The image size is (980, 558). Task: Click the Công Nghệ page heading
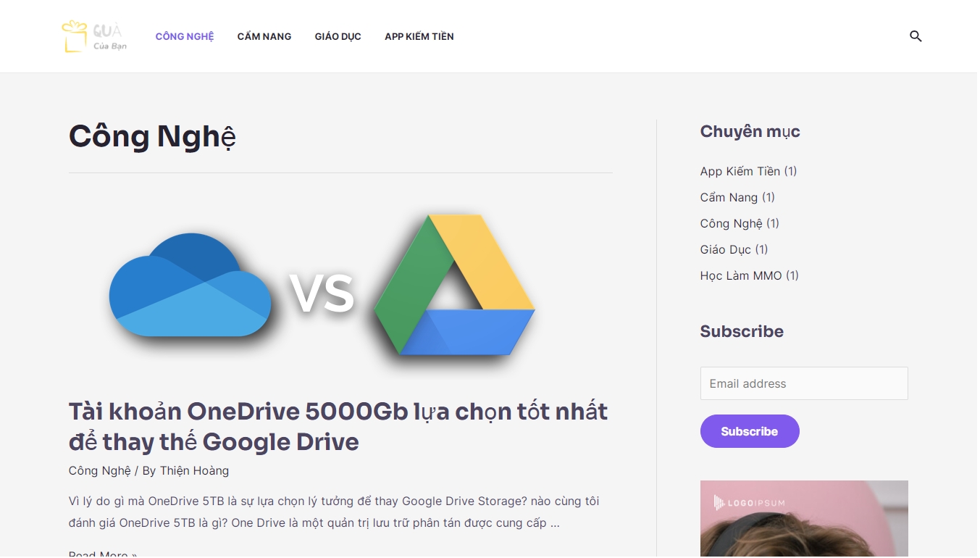(152, 137)
